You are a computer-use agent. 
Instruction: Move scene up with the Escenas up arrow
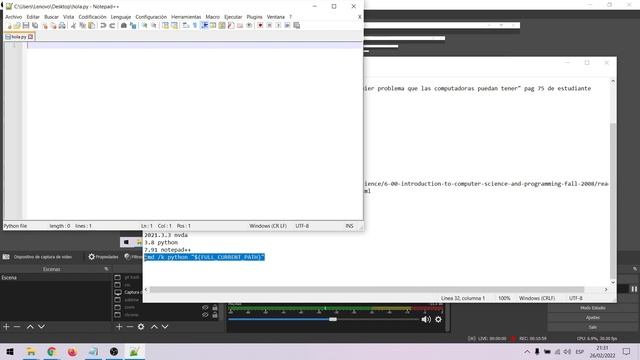[x=30, y=327]
